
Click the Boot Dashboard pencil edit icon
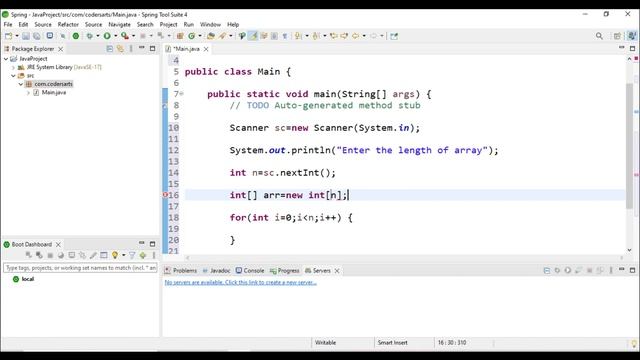click(x=93, y=255)
